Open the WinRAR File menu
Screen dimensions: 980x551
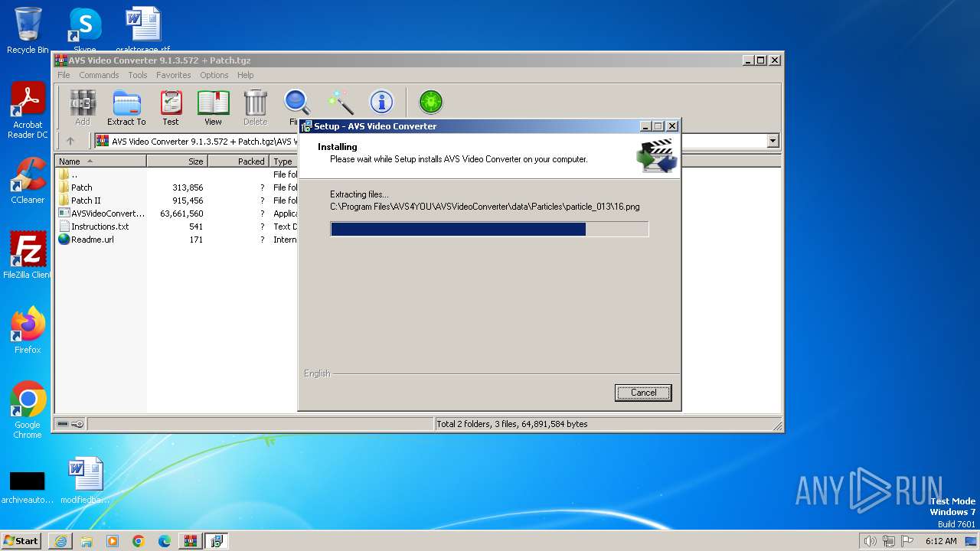point(64,75)
